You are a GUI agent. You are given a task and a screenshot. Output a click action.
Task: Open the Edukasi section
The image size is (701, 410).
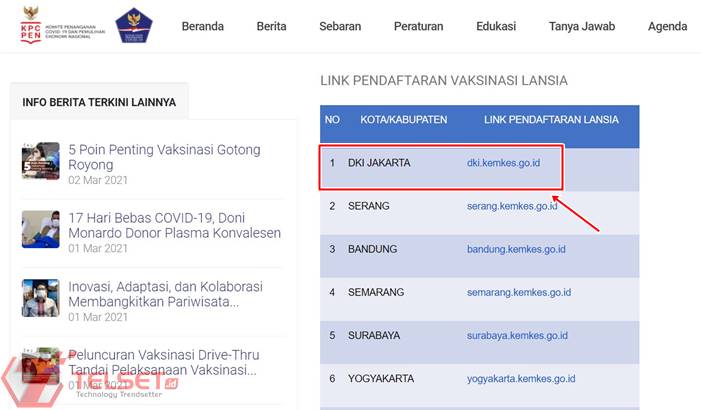click(x=496, y=26)
